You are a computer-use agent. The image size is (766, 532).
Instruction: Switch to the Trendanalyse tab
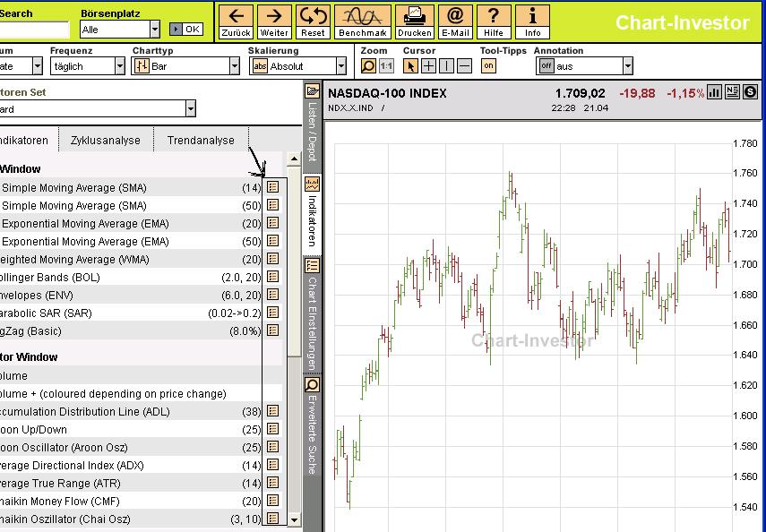click(201, 141)
